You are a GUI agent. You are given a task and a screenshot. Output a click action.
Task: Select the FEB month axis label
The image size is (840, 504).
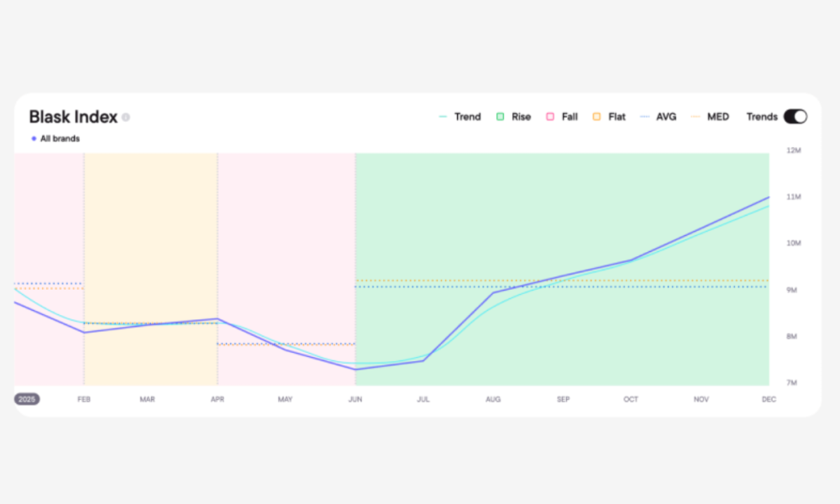coord(84,399)
